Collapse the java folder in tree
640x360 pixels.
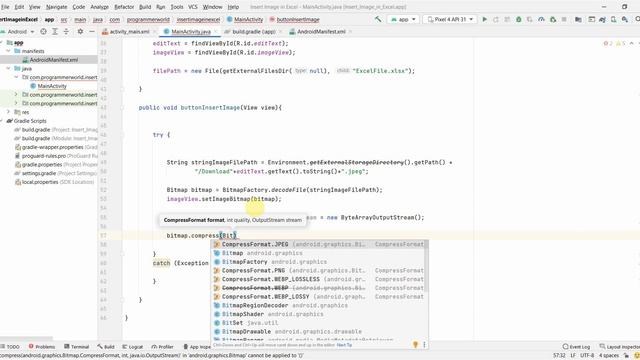click(x=8, y=69)
